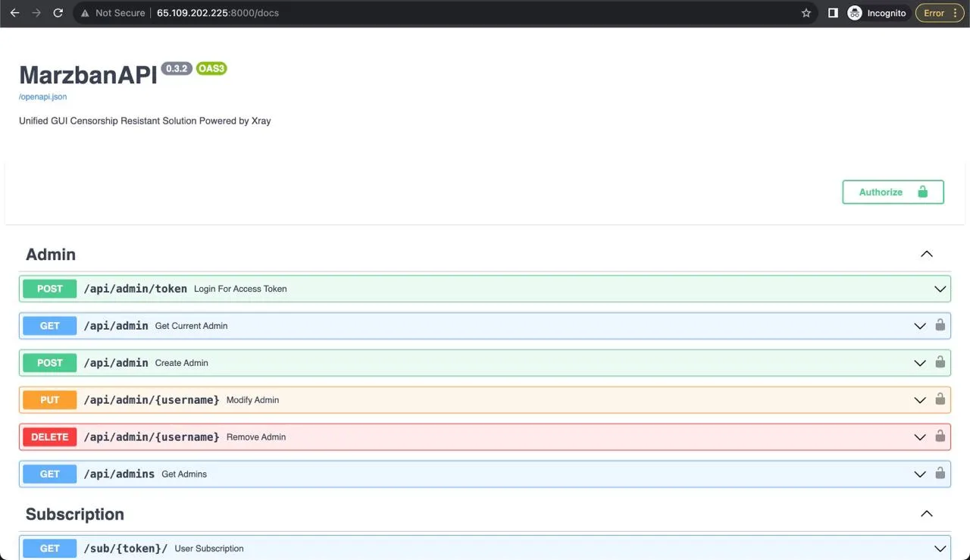This screenshot has height=560, width=970.
Task: Expand the GET /sub/{token}/ User Subscription endpoint
Action: click(x=940, y=548)
